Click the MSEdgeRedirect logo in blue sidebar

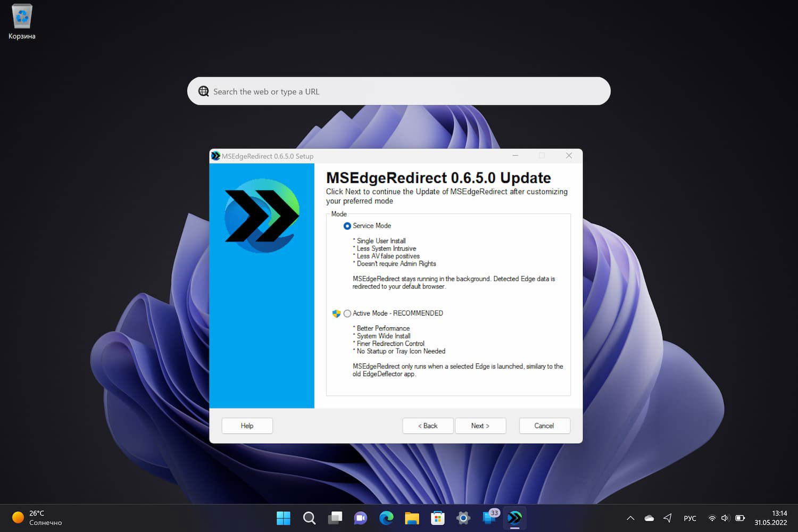coord(262,215)
